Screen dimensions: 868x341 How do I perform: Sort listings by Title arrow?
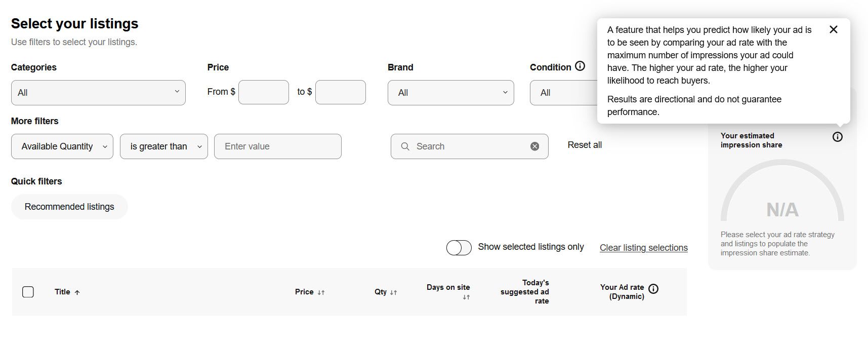click(x=77, y=292)
